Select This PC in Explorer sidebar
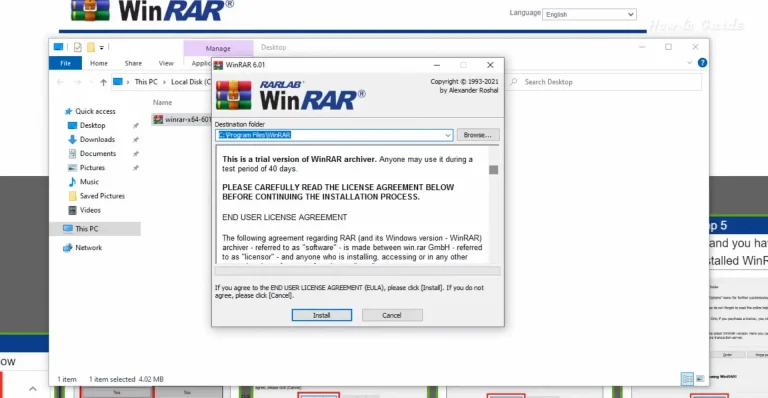The height and width of the screenshot is (398, 768). tap(96, 229)
